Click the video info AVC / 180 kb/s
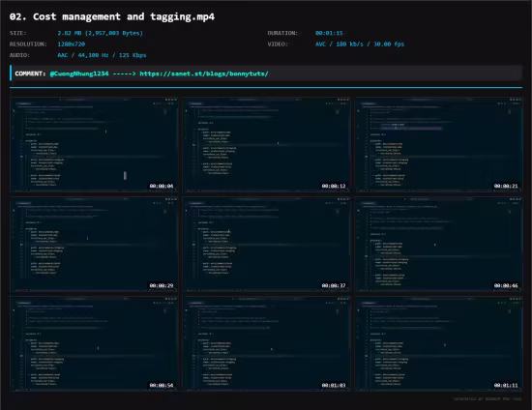532x410 pixels. tap(360, 44)
